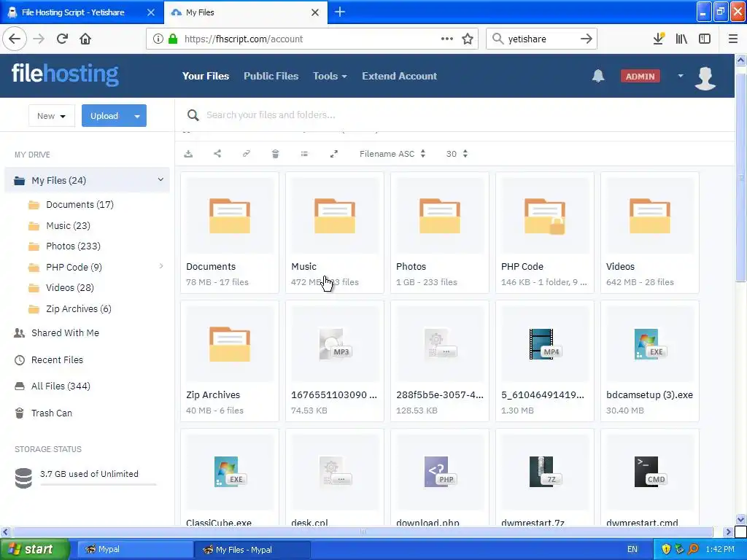Select the 1676551103090 MP3 file icon

coord(334,344)
